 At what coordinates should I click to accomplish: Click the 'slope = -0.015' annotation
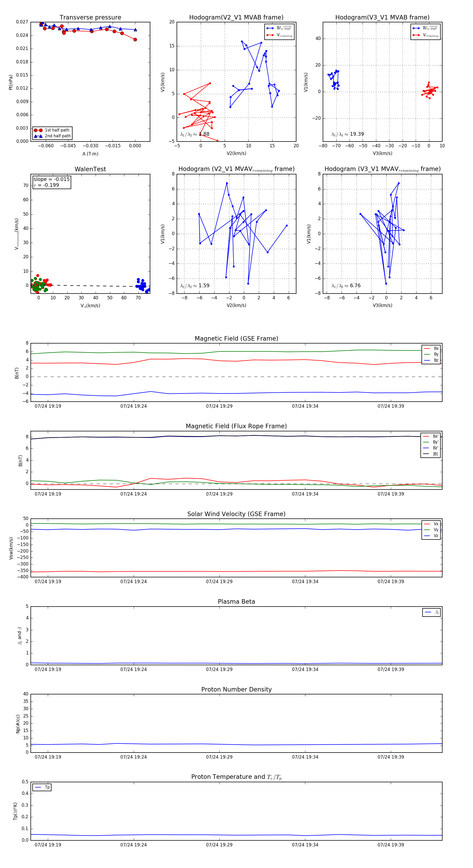(x=52, y=179)
